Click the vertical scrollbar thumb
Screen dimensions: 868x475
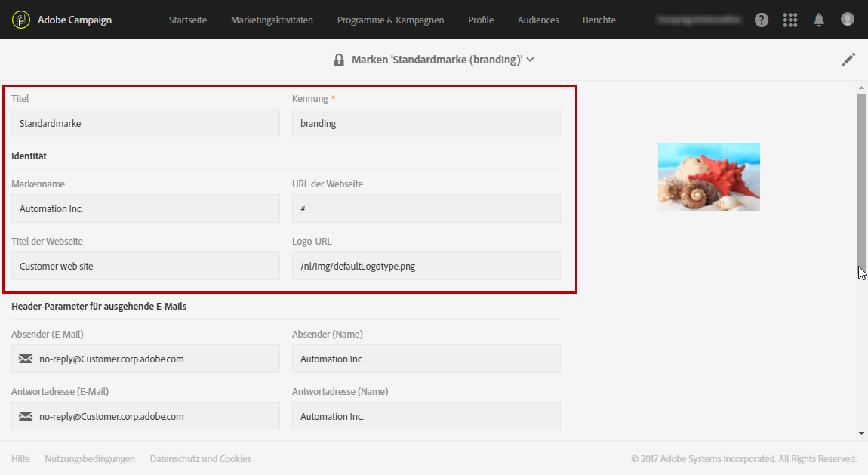click(x=861, y=183)
